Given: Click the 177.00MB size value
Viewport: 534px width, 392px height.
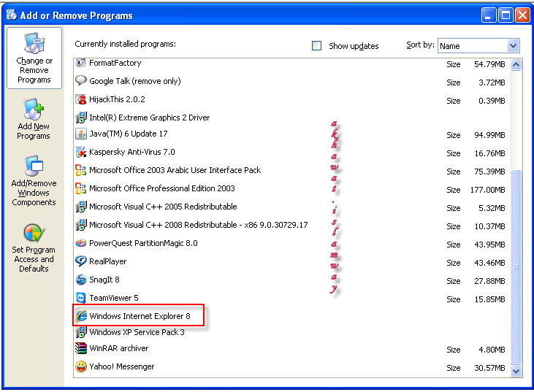Looking at the screenshot, I should (488, 190).
